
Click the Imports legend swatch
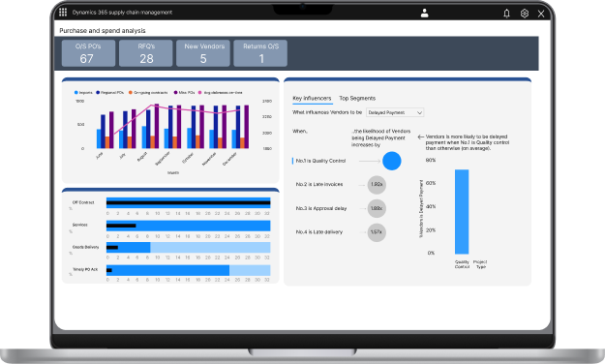pyautogui.click(x=76, y=93)
